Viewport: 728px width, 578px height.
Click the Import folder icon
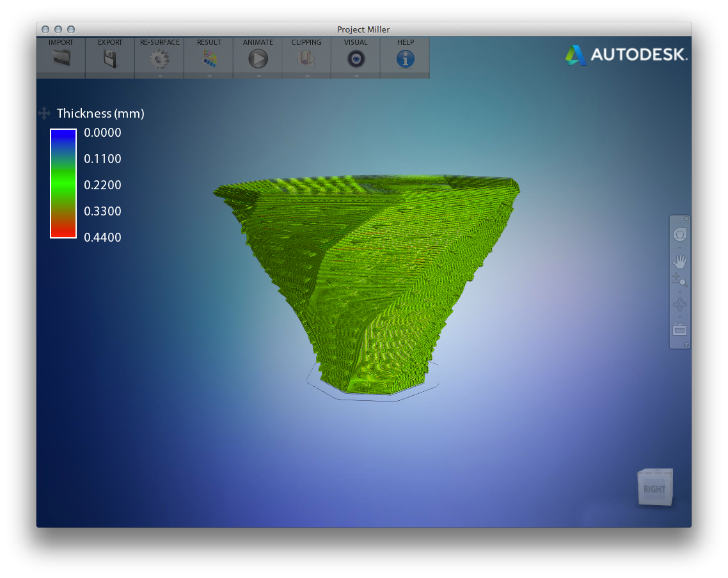coord(61,59)
